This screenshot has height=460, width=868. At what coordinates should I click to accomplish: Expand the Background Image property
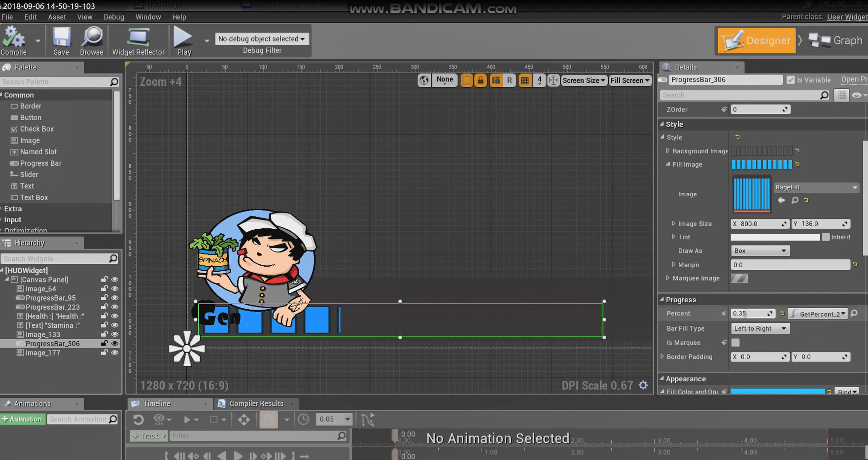click(668, 151)
